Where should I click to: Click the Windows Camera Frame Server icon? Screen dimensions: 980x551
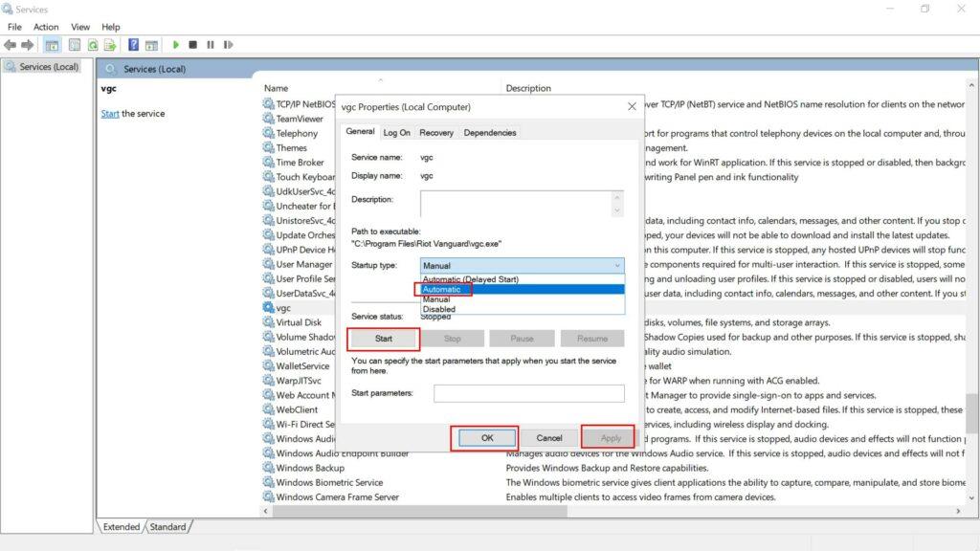point(269,496)
